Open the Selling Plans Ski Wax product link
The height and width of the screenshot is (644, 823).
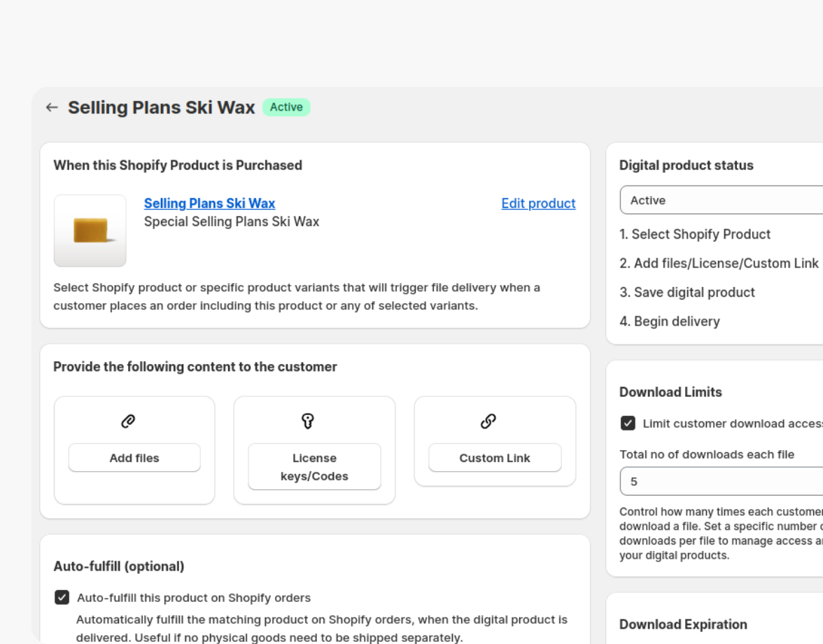click(x=209, y=204)
